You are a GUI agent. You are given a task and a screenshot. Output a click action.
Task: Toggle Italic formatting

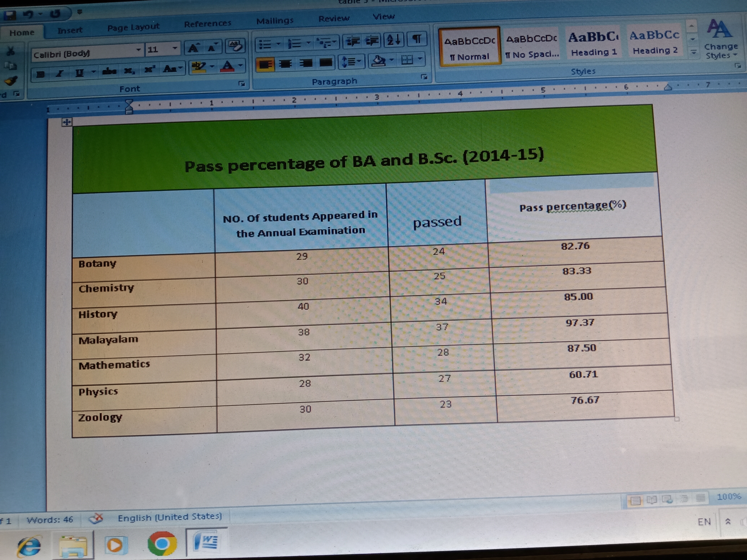click(x=60, y=73)
